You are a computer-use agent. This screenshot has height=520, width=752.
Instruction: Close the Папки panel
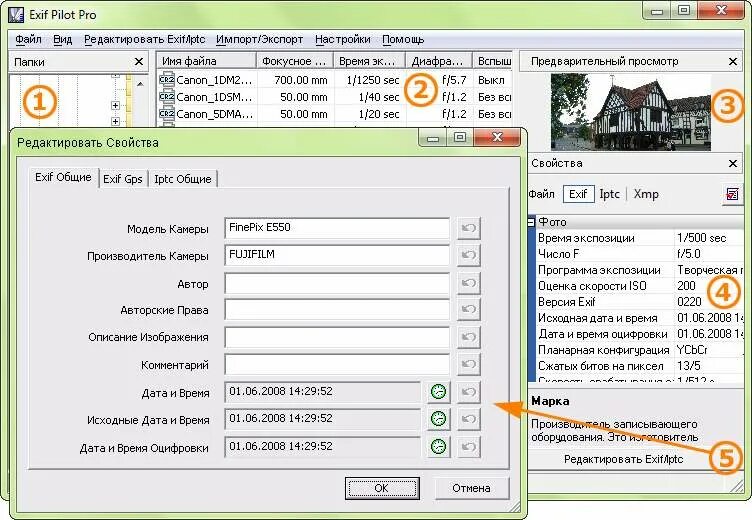tap(139, 61)
